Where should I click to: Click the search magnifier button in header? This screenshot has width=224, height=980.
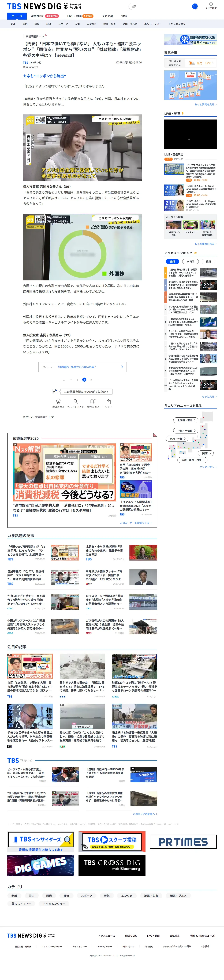point(194,6)
